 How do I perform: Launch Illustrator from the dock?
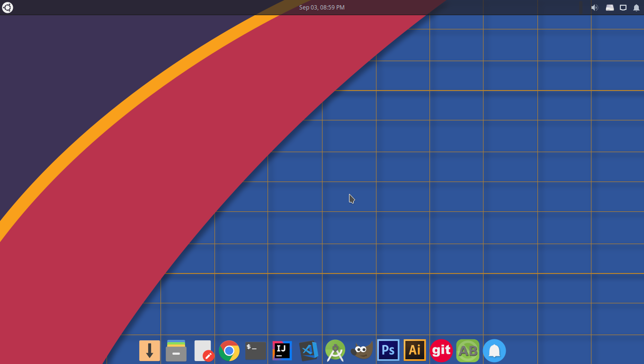pos(415,350)
